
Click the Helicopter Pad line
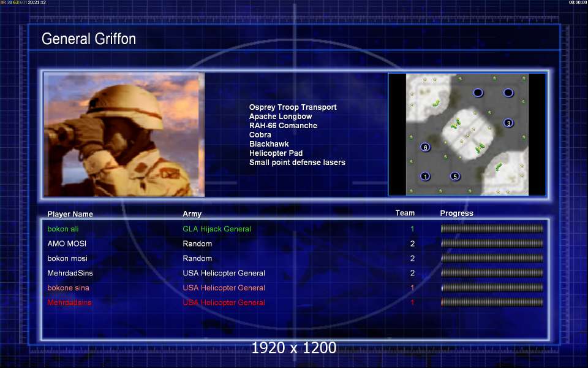pos(276,153)
